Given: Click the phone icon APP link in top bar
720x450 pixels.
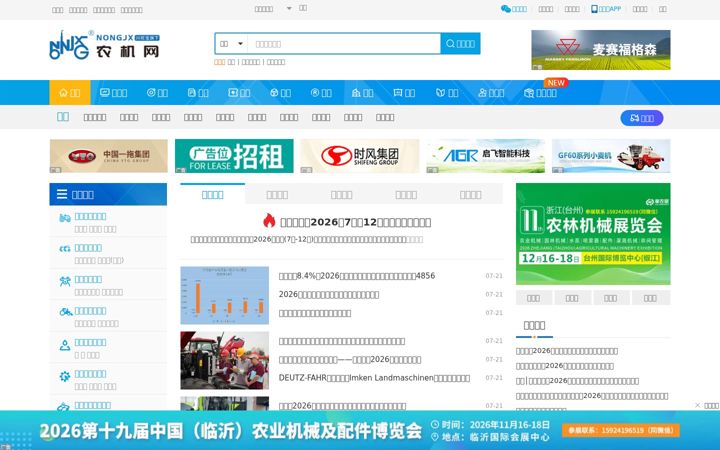Looking at the screenshot, I should point(606,9).
